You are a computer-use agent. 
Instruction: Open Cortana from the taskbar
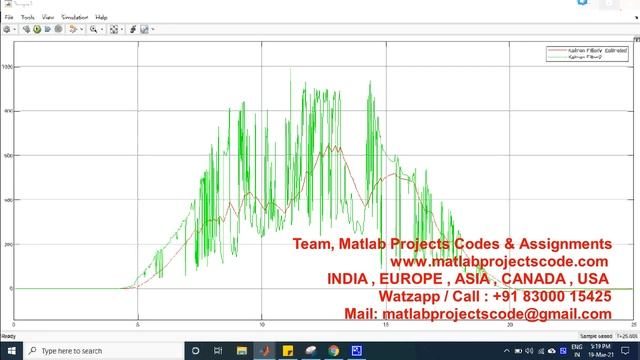(x=196, y=351)
